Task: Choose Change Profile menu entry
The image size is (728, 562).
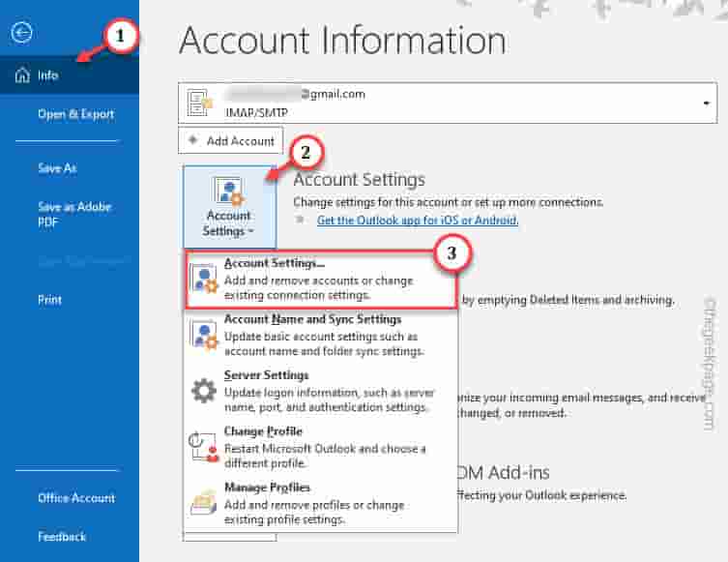Action: (321, 447)
